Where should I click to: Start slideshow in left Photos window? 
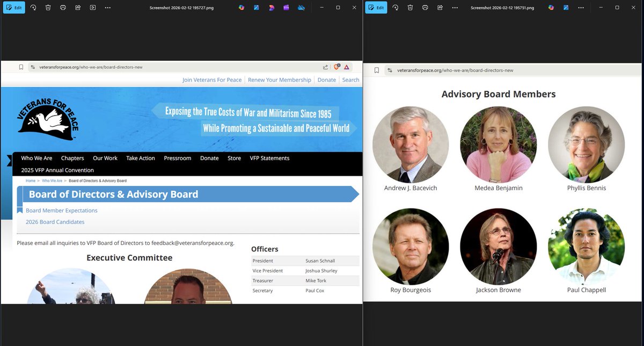(93, 8)
